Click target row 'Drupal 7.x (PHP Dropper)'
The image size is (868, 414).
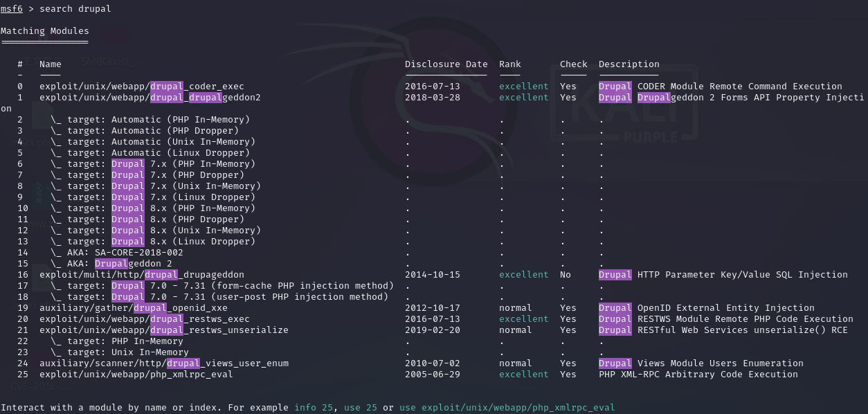coord(147,175)
